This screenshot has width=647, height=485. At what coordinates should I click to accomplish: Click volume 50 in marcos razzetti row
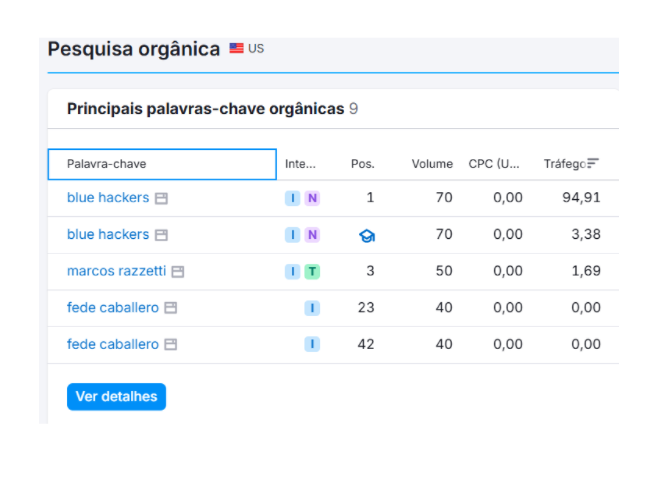pyautogui.click(x=444, y=271)
